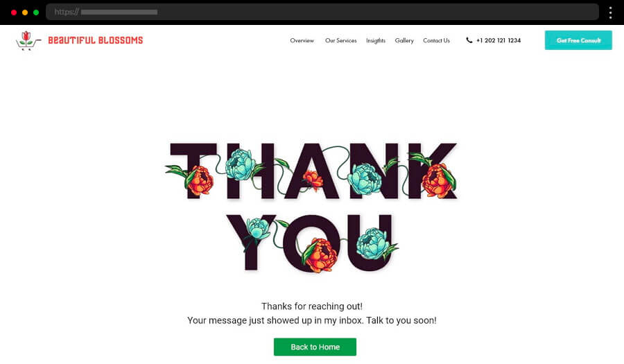624x364 pixels.
Task: Focus the browser address bar
Action: (x=322, y=12)
